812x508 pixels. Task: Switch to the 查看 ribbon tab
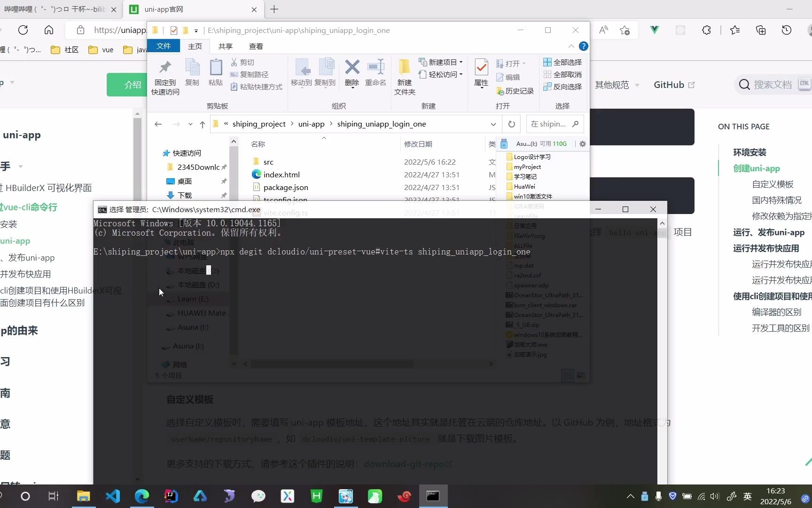pos(256,46)
